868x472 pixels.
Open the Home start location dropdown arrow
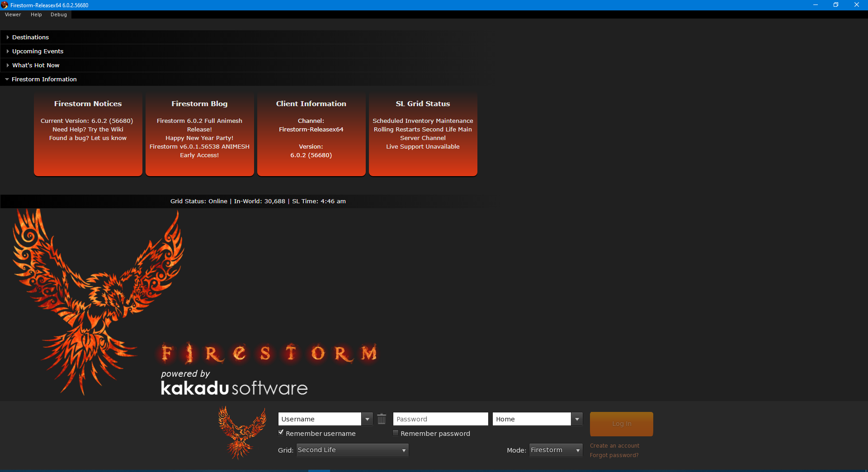[x=577, y=419]
